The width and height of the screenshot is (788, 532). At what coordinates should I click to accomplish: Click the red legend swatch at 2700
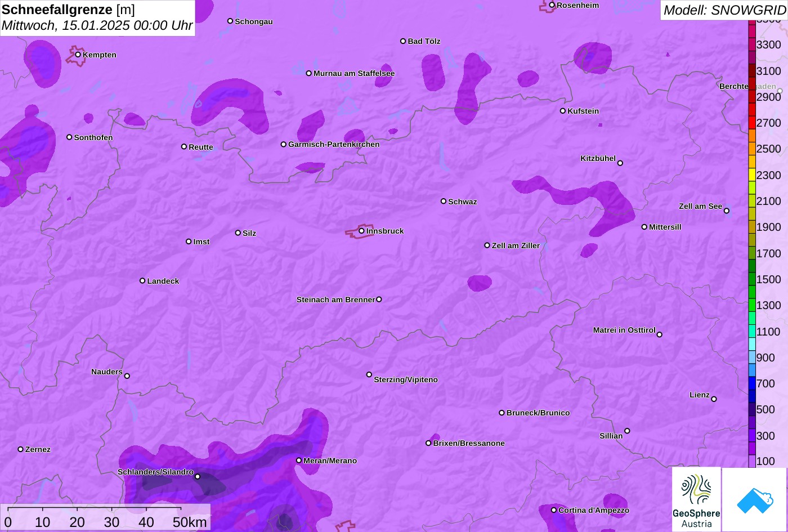coord(752,123)
